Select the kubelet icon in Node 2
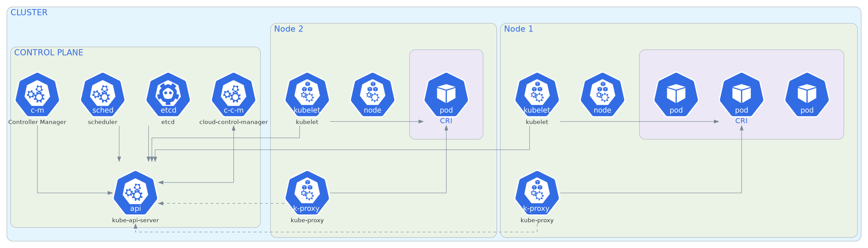The image size is (868, 248). [x=307, y=94]
